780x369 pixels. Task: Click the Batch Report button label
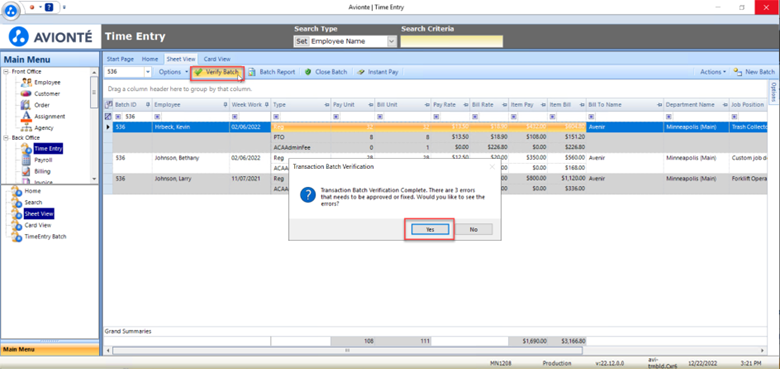(277, 72)
